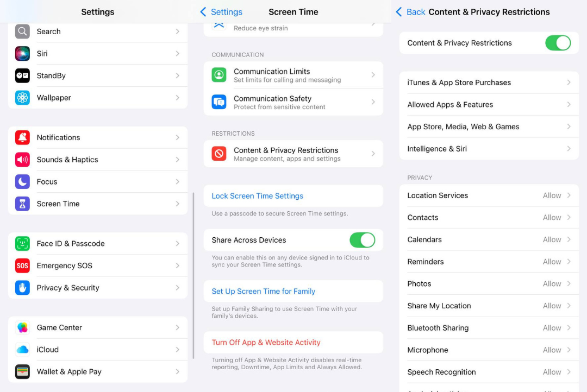Open the Wallpaper flower icon
The image size is (587, 392).
click(x=22, y=98)
